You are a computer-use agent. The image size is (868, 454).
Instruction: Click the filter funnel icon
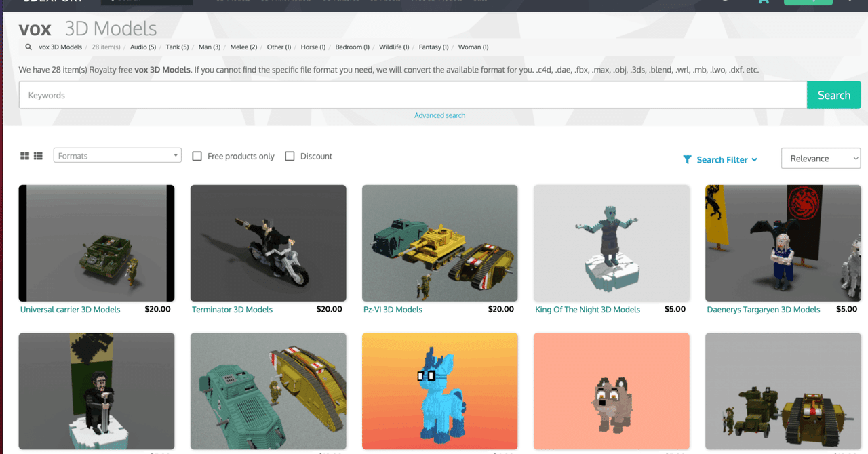click(687, 159)
